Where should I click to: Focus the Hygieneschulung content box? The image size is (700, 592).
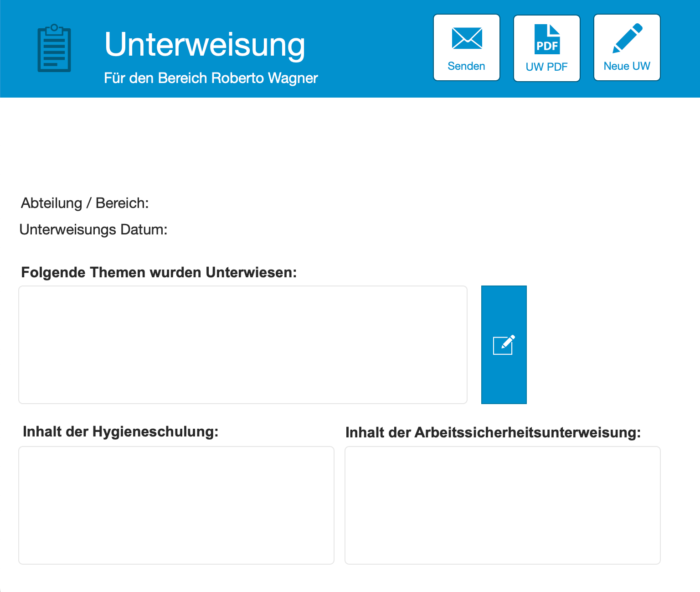coord(176,505)
